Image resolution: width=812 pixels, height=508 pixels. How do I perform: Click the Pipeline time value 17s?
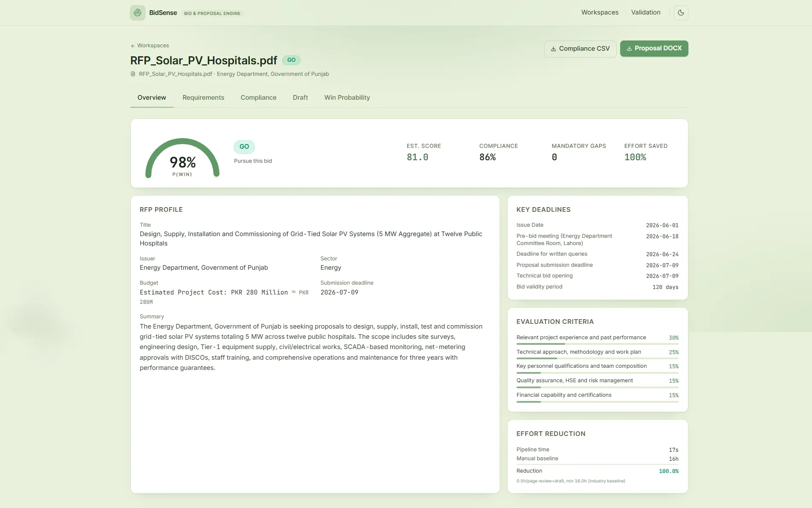tap(673, 450)
